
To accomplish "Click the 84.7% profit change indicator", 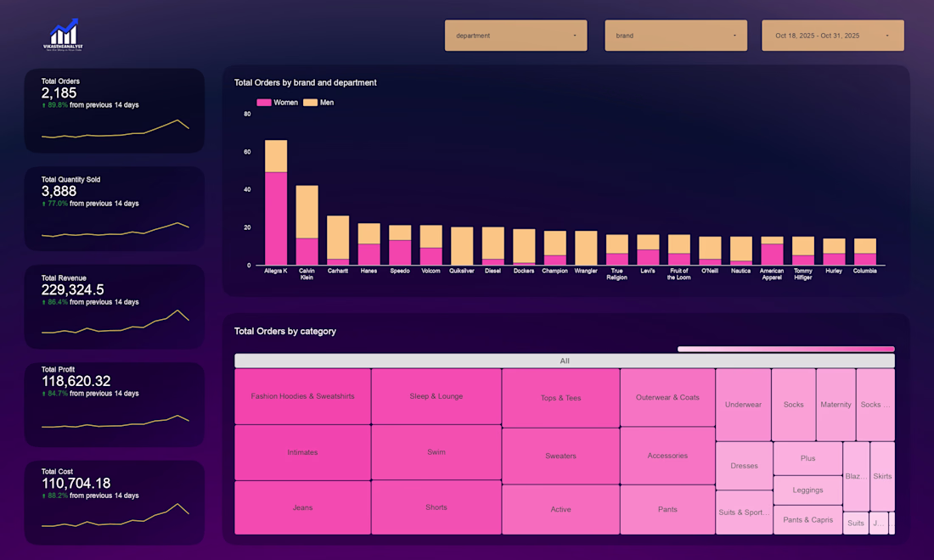I will 55,394.
